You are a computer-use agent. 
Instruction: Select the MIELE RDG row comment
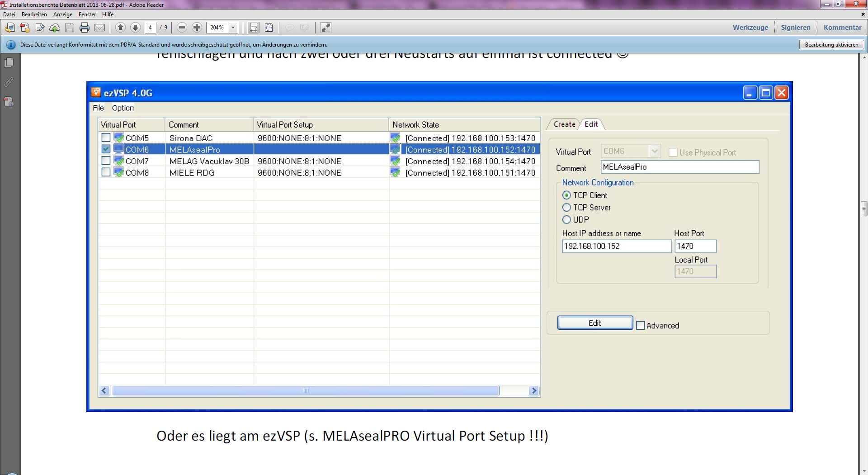192,173
